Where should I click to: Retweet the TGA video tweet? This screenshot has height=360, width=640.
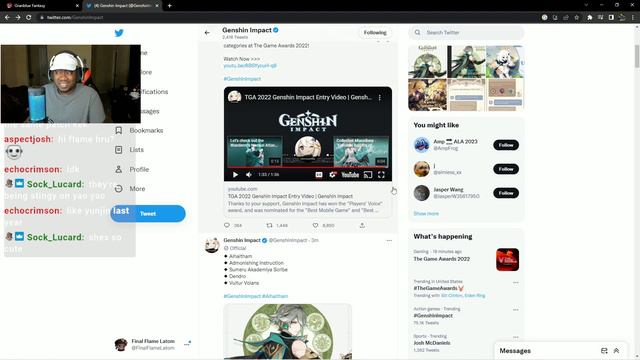click(269, 225)
